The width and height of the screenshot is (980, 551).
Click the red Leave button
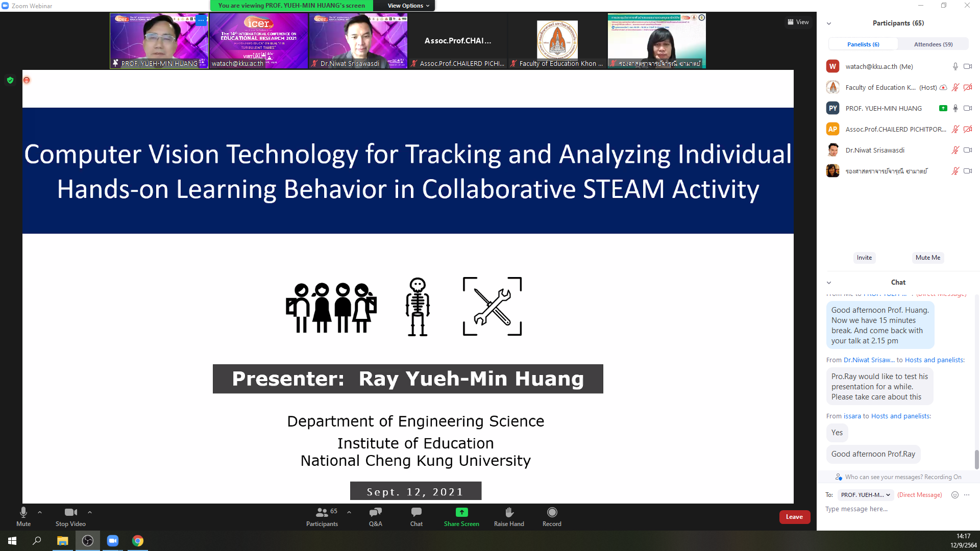click(794, 517)
